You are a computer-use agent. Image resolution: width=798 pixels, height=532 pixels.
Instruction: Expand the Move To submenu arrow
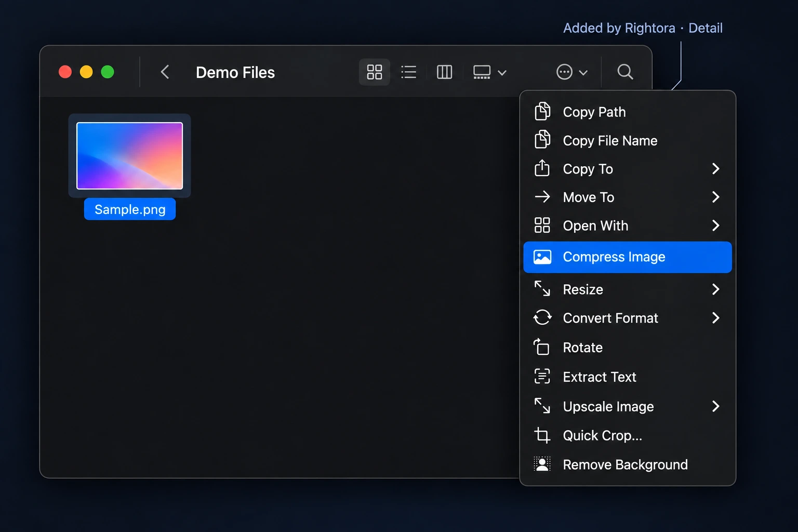click(715, 197)
